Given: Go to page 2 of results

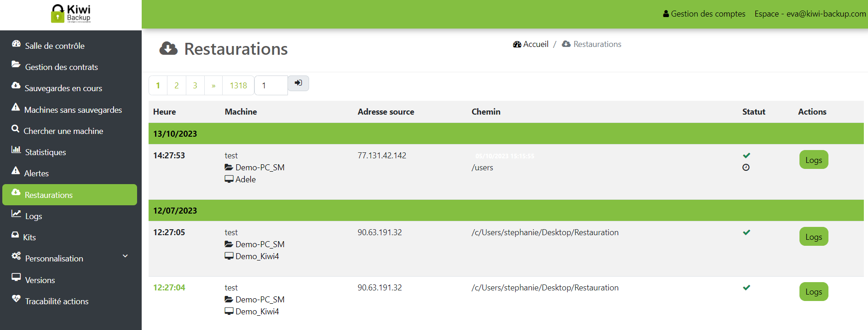Looking at the screenshot, I should 177,85.
